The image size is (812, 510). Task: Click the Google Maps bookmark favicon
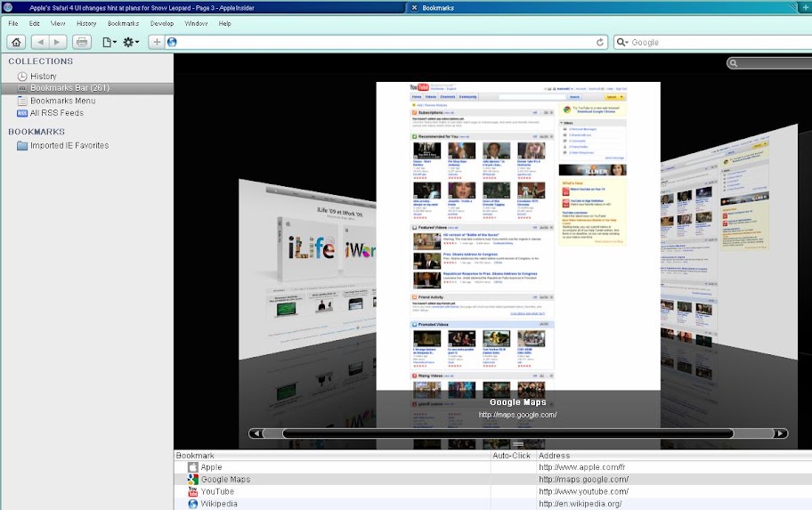[192, 480]
